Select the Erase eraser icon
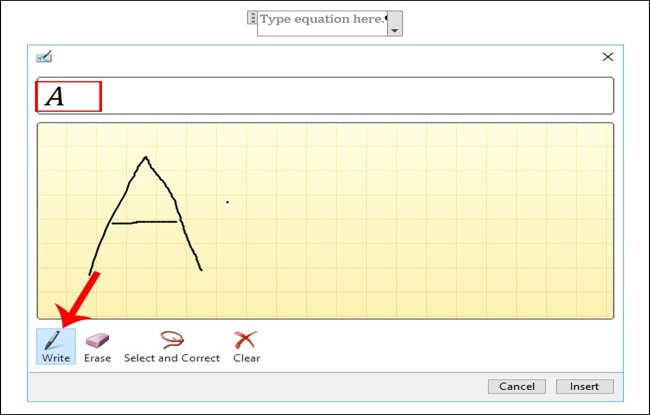Viewport: 650px width, 415px height. [97, 340]
